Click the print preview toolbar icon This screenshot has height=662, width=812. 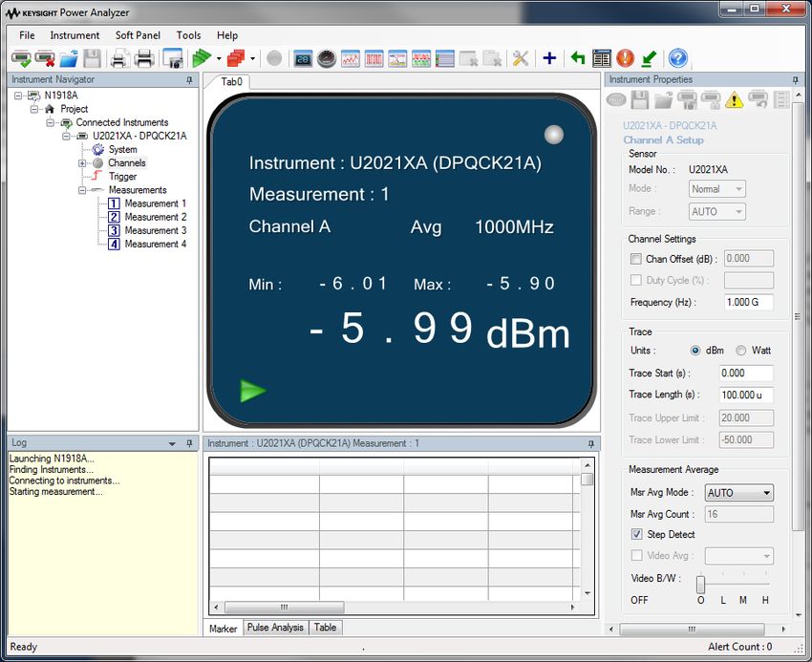[119, 58]
